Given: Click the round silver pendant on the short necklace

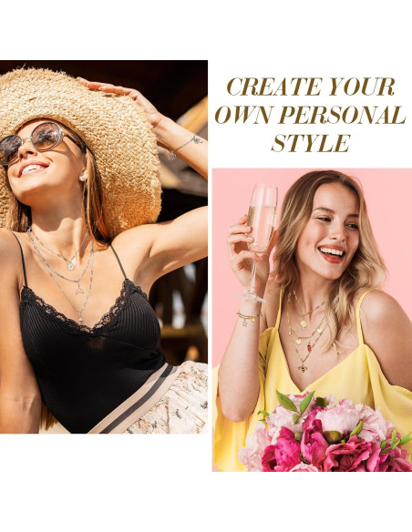Looking at the screenshot, I should (x=71, y=266).
